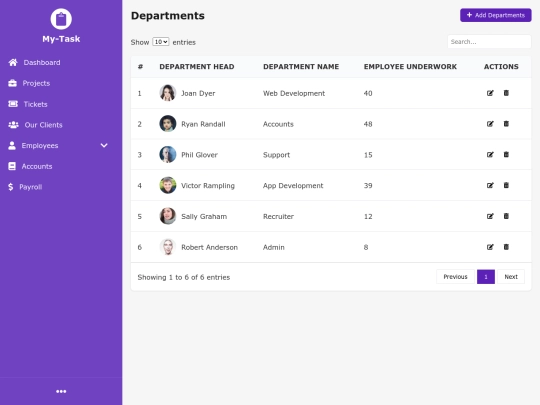540x405 pixels.
Task: Sort by Department Head column
Action: [197, 66]
